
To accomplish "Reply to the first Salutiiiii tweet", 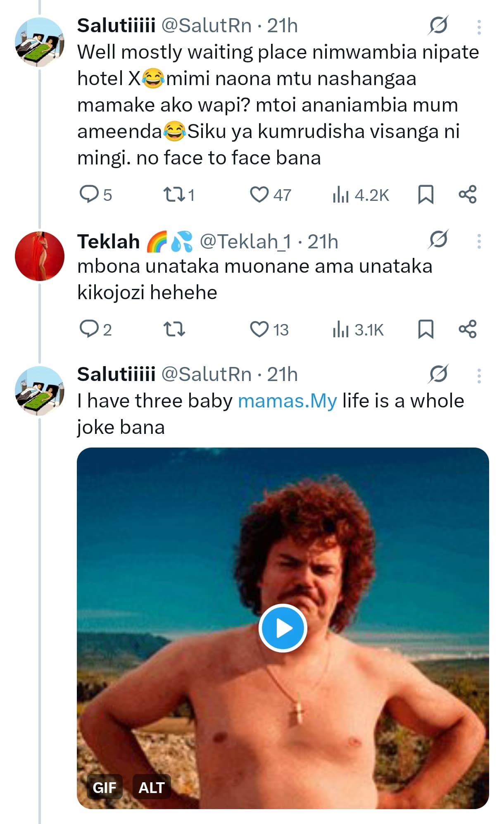I will 89,194.
